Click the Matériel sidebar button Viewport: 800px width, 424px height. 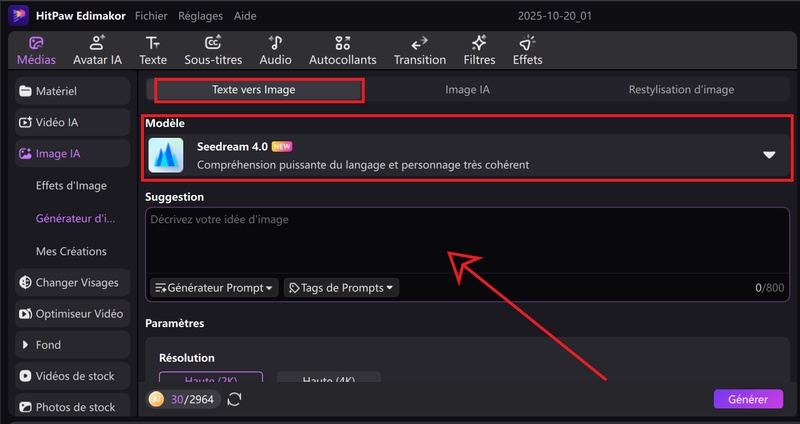point(72,91)
